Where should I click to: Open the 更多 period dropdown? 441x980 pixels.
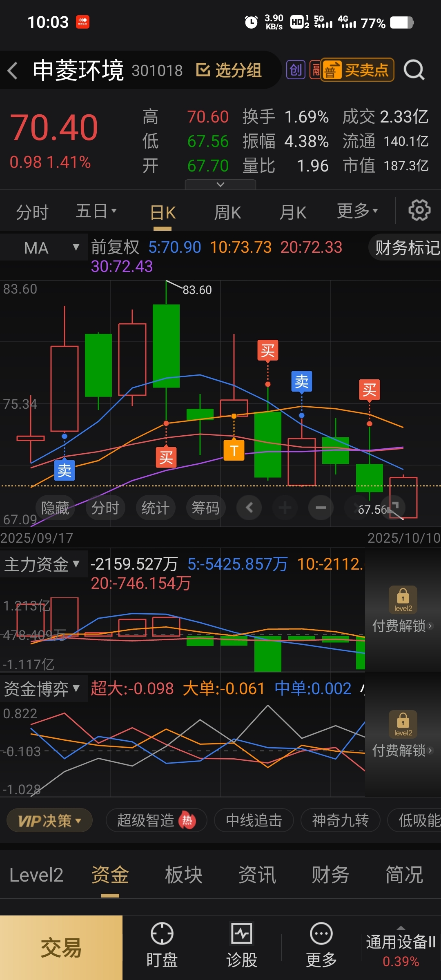(x=358, y=211)
